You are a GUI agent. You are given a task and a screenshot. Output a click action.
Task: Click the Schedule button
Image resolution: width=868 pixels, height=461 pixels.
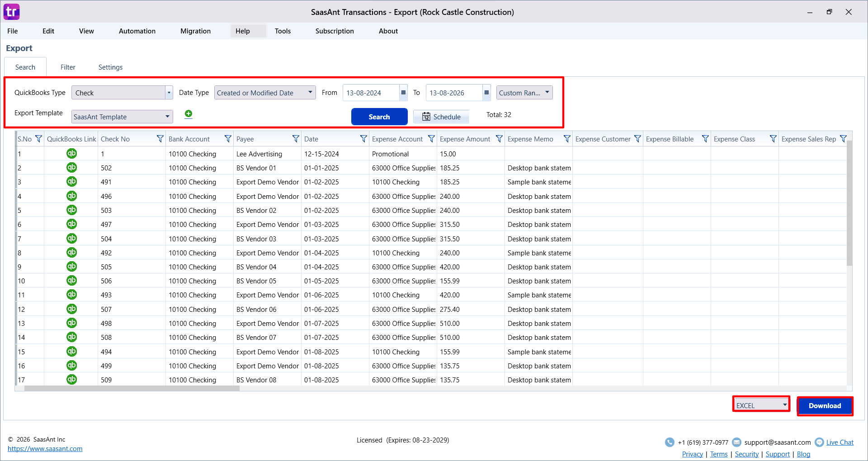[x=441, y=117]
